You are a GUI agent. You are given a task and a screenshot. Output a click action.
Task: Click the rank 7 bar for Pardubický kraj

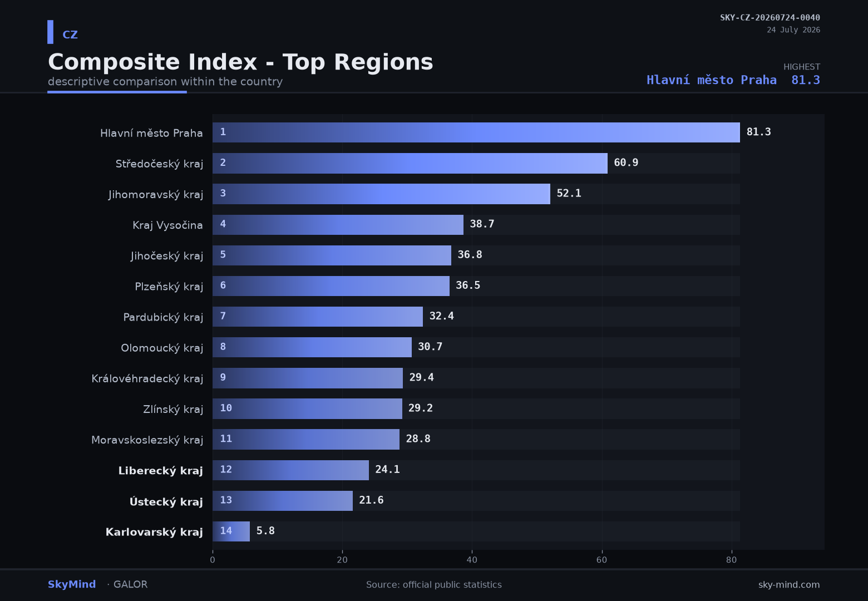pos(318,317)
